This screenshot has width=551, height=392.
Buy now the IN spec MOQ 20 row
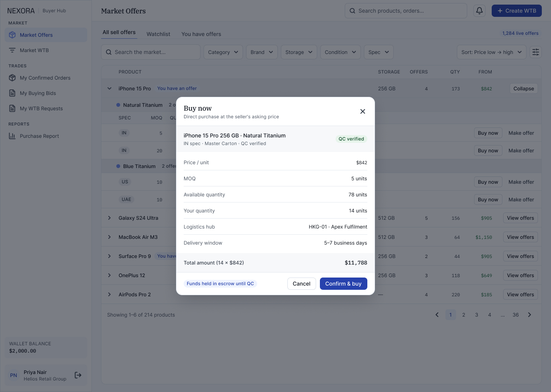[x=488, y=150]
